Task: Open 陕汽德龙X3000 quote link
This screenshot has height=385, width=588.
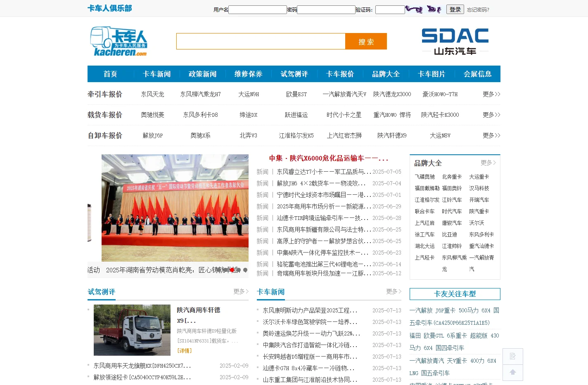Action: click(x=392, y=94)
